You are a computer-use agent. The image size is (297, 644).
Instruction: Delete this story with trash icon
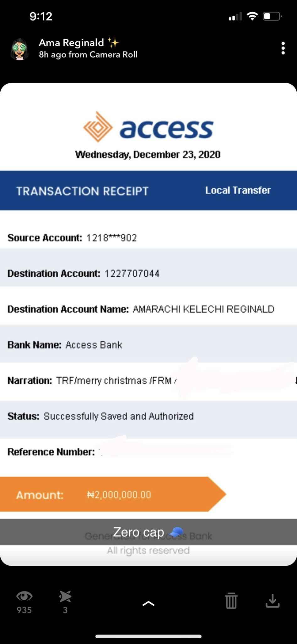pyautogui.click(x=231, y=600)
